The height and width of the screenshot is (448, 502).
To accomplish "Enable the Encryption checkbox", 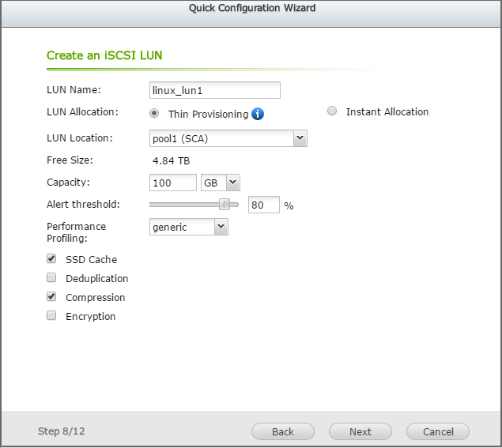I will click(51, 315).
